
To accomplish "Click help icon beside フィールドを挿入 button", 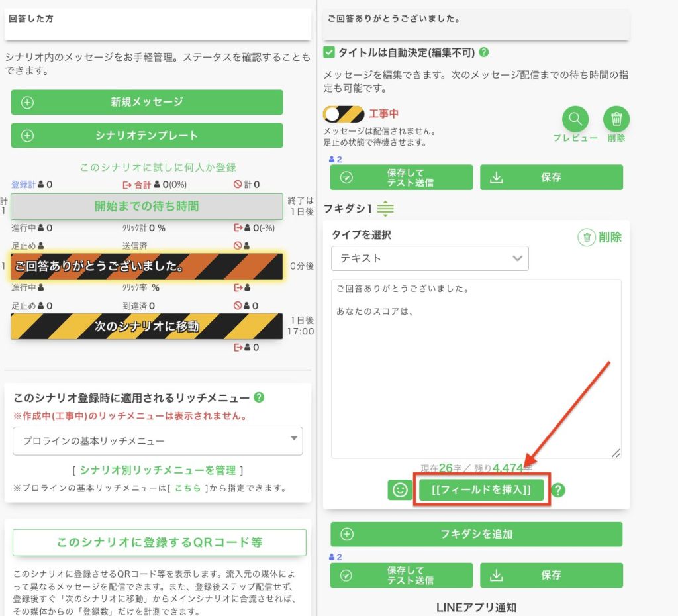I will (559, 490).
